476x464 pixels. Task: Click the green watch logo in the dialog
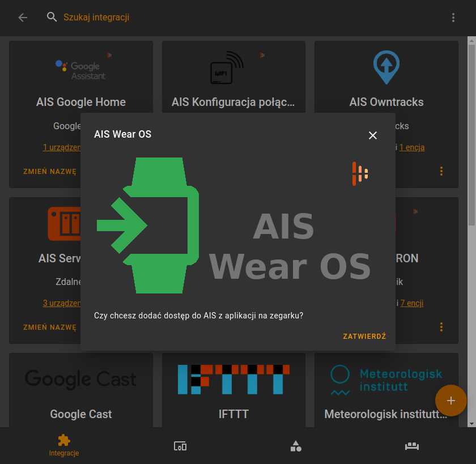(148, 225)
